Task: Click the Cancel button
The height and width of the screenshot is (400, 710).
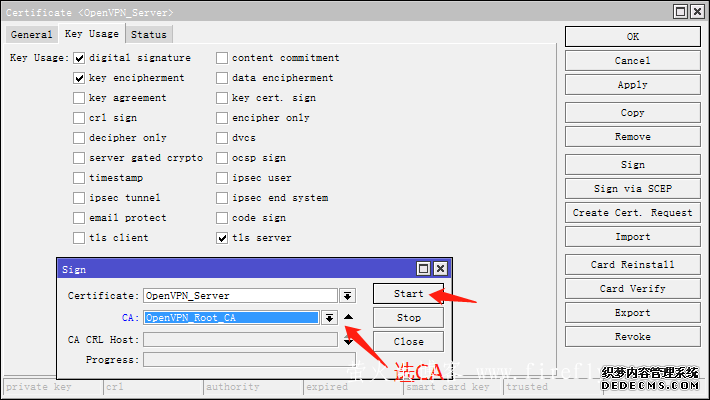Action: pos(633,61)
